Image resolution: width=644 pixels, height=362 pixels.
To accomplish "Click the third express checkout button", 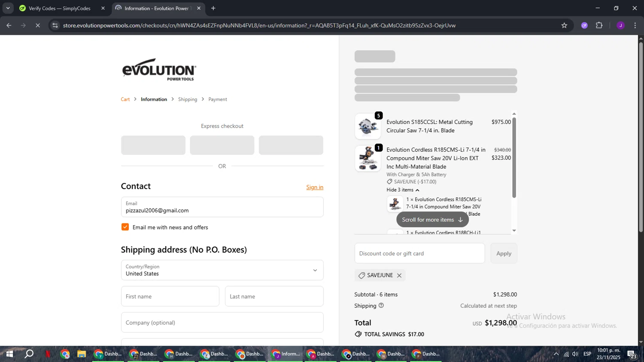I will pyautogui.click(x=291, y=145).
